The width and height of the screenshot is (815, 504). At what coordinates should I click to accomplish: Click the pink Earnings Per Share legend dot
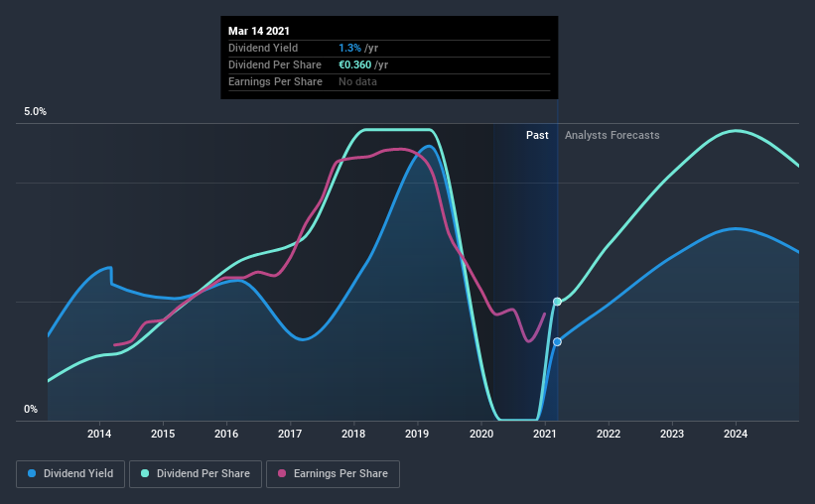click(282, 473)
